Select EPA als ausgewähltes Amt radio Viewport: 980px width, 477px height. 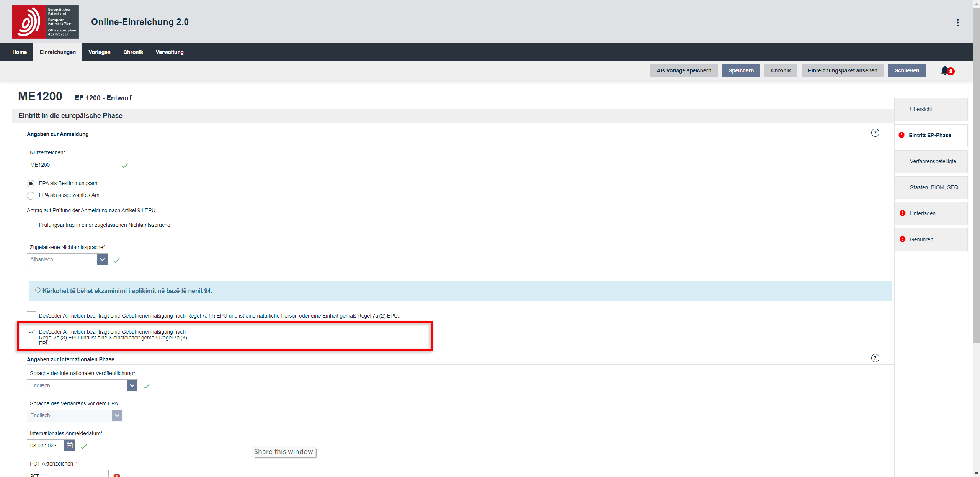31,196
